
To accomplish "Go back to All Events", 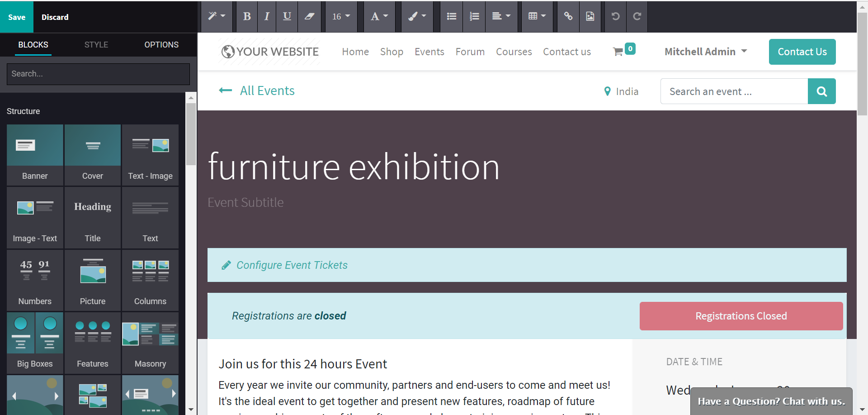I will (x=267, y=91).
